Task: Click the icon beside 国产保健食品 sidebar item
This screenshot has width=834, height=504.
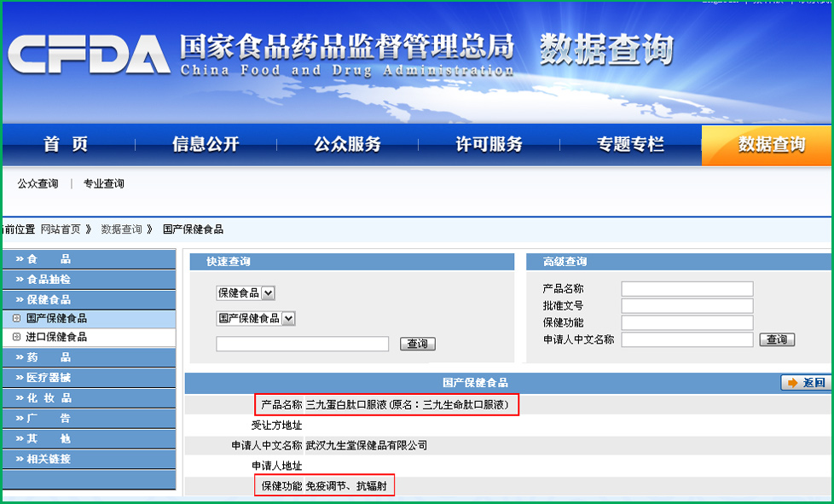Action: click(x=16, y=318)
